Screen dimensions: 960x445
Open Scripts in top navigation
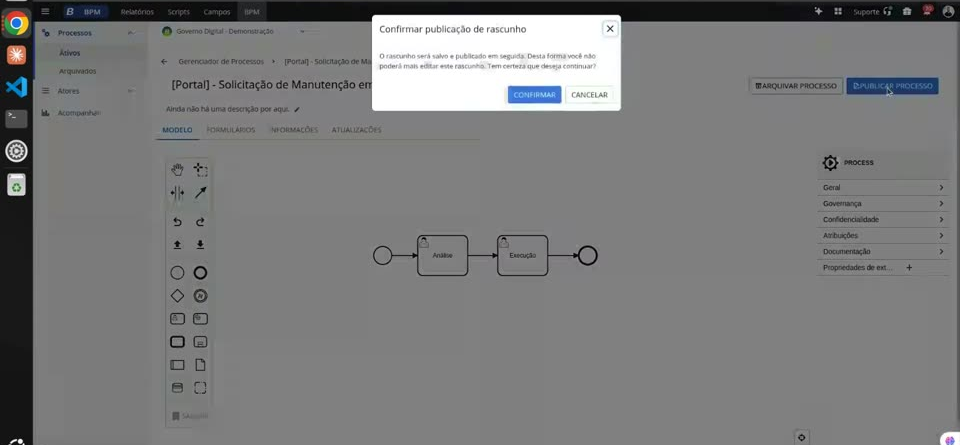(179, 12)
